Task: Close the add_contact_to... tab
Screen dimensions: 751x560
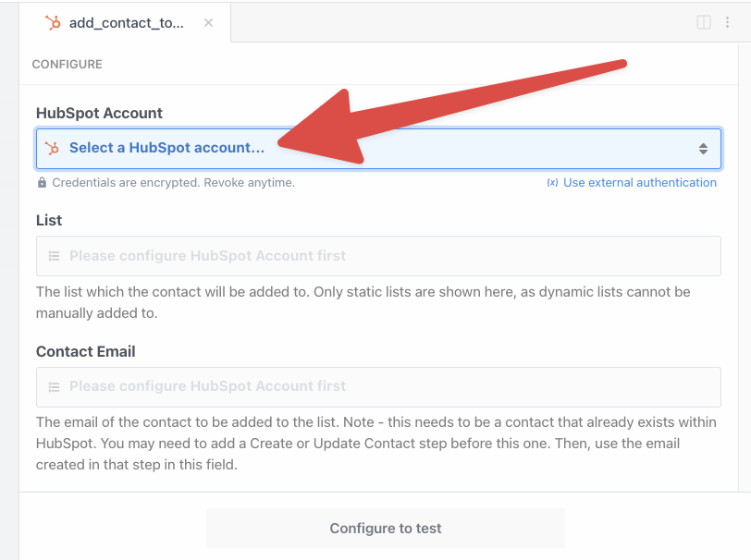Action: (208, 23)
